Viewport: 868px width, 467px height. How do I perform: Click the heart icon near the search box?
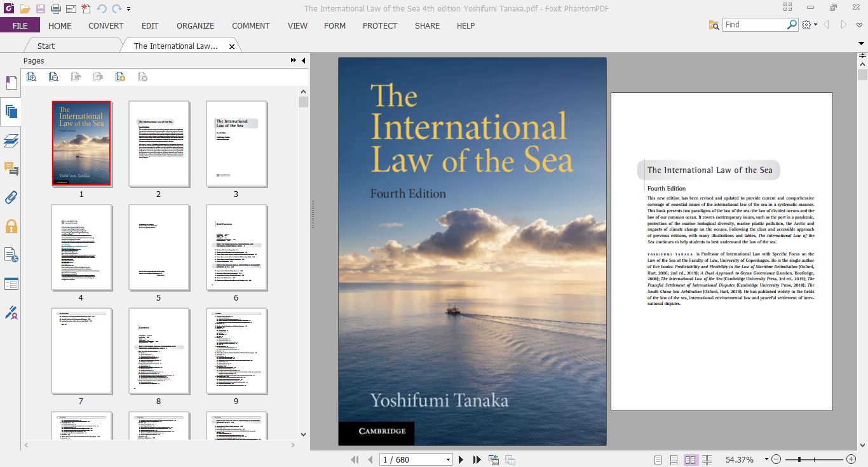click(860, 25)
